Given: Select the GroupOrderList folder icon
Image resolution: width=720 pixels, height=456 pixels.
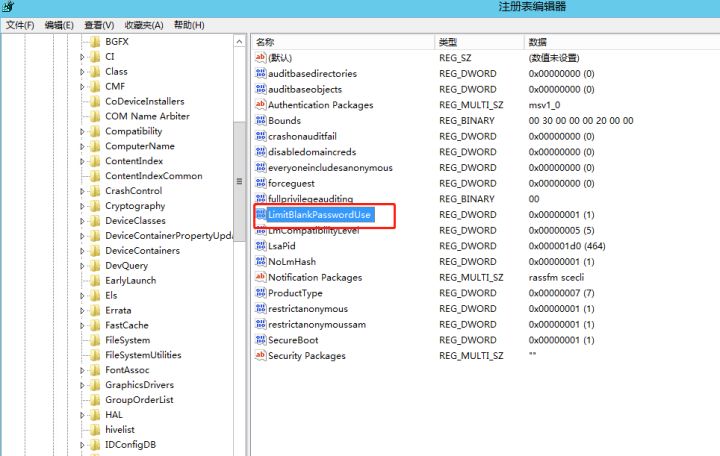Looking at the screenshot, I should [95, 400].
